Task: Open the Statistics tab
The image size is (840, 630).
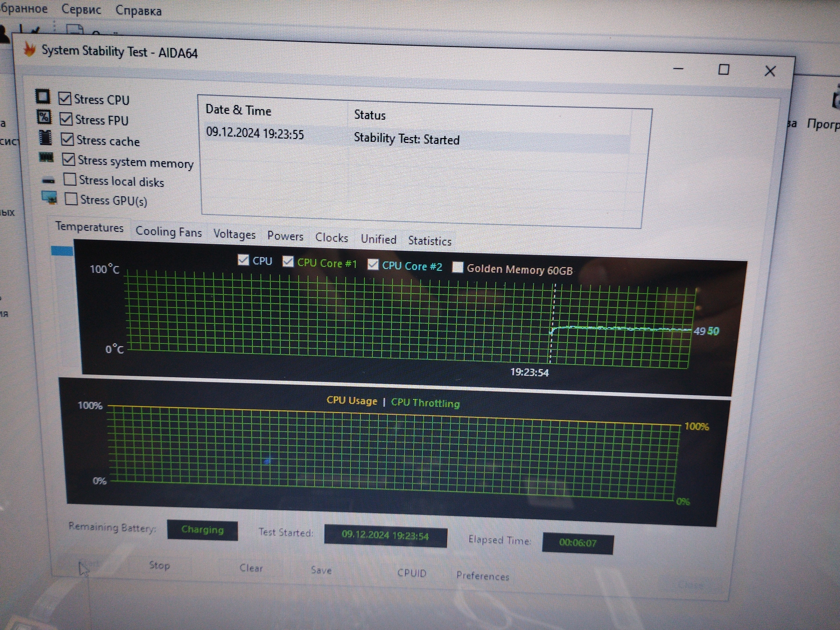Action: [x=430, y=241]
